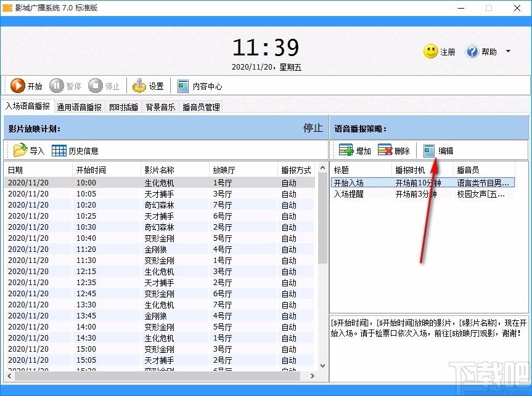532x396 pixels.
Task: Select the 14:00 变形金刚 5号厅 row
Action: click(160, 327)
